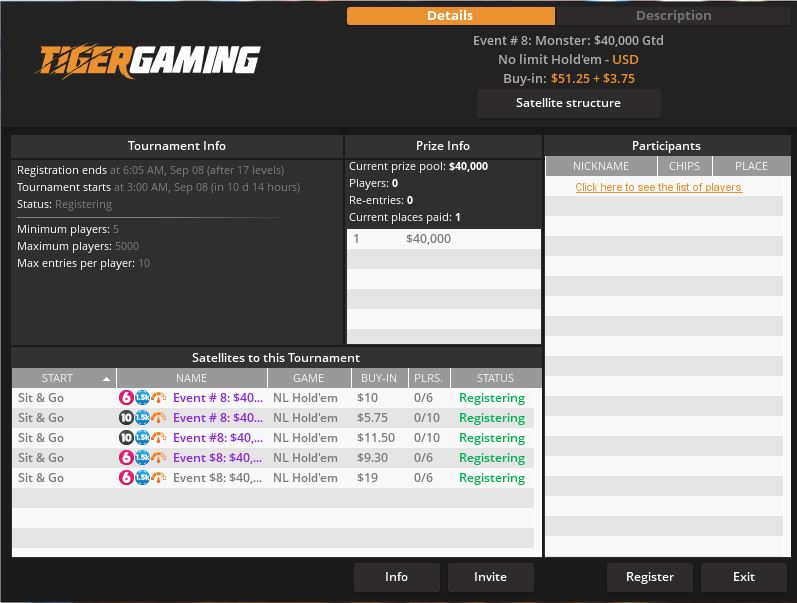
Task: Click the pink 6-max icon on the $10 satellite
Action: 126,398
